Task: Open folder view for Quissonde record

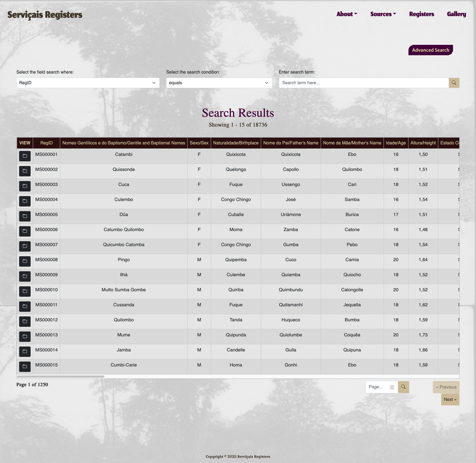Action: (25, 171)
